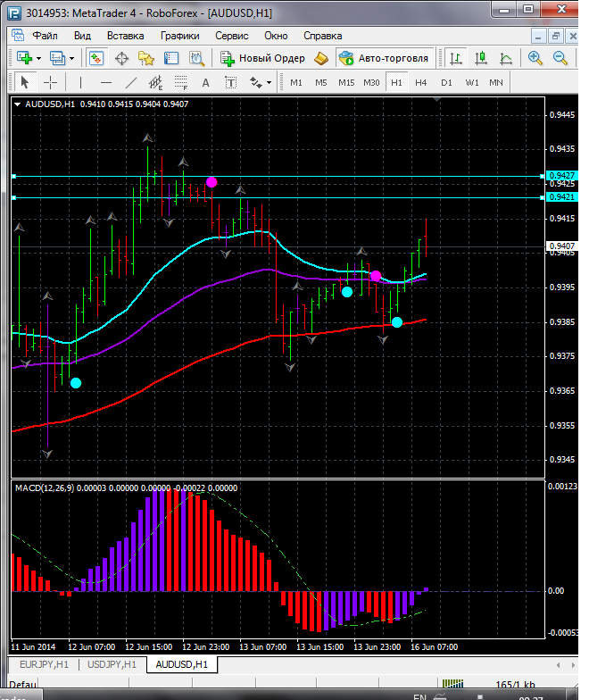Click the 0.9427 horizontal level price label
Screen dimensions: 589x700
click(x=562, y=176)
